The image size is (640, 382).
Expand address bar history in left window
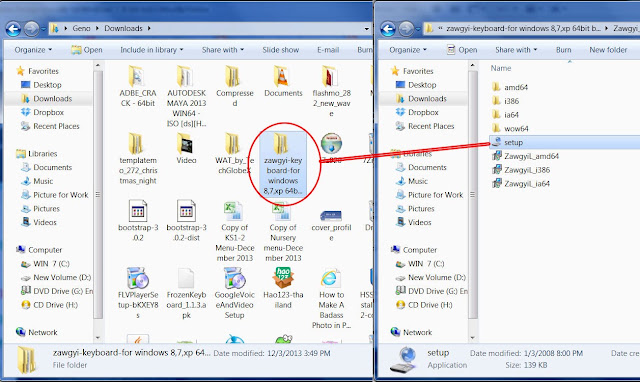coord(367,29)
